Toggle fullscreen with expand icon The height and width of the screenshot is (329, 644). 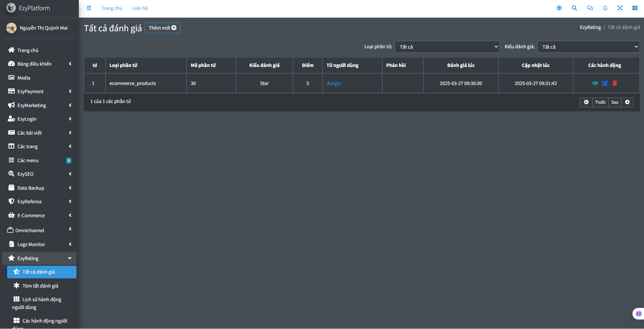click(620, 8)
